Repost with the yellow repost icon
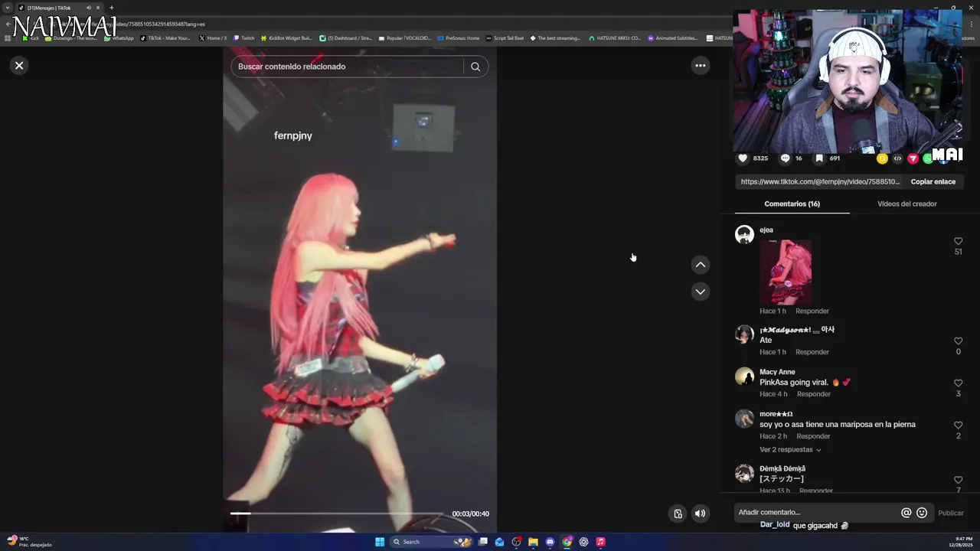Screen dimensions: 980x551 [882, 158]
